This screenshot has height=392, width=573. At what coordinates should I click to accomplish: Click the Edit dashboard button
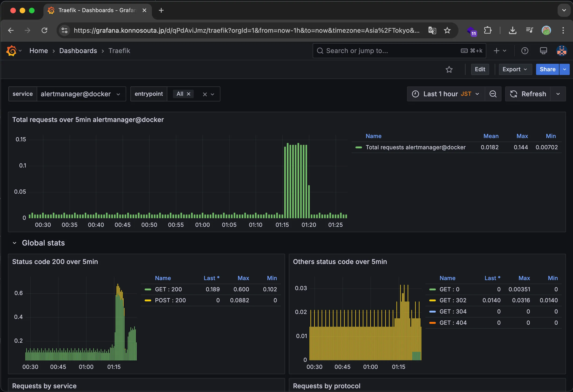(x=480, y=70)
